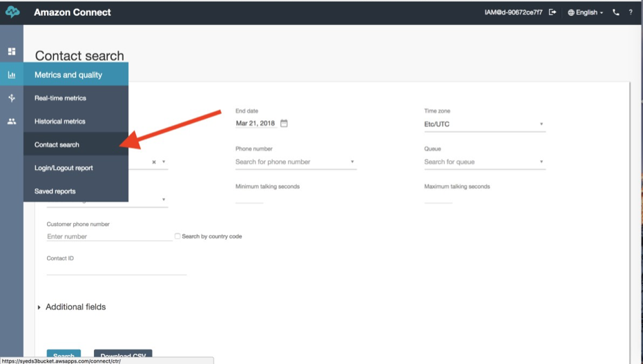Open Login/Logout report menu item

pyautogui.click(x=76, y=168)
